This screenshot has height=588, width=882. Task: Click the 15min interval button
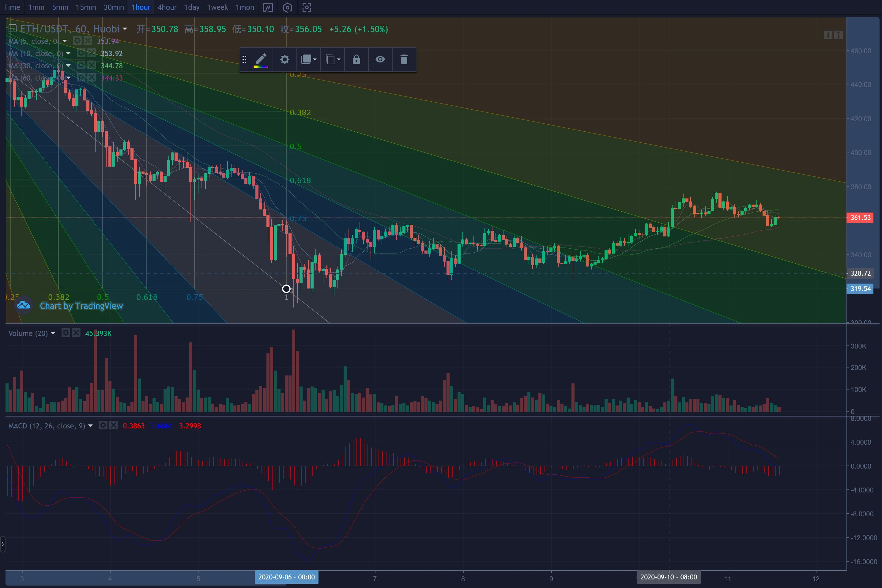[x=86, y=7]
